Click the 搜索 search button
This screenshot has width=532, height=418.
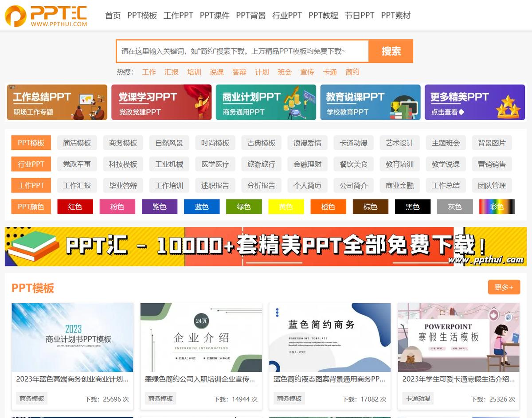(x=391, y=51)
